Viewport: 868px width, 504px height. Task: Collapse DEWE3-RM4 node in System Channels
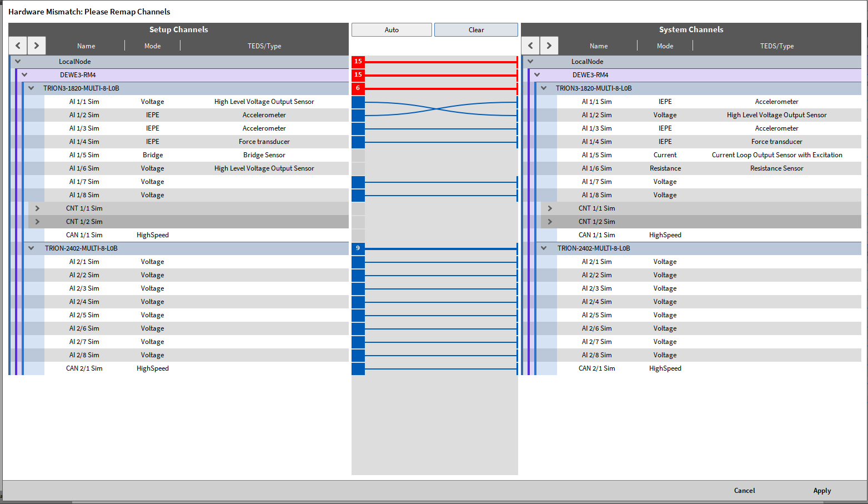[x=537, y=75]
